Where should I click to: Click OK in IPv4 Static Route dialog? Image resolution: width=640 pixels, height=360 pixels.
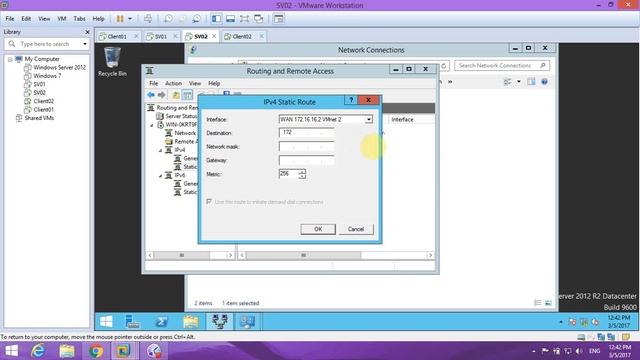[318, 229]
